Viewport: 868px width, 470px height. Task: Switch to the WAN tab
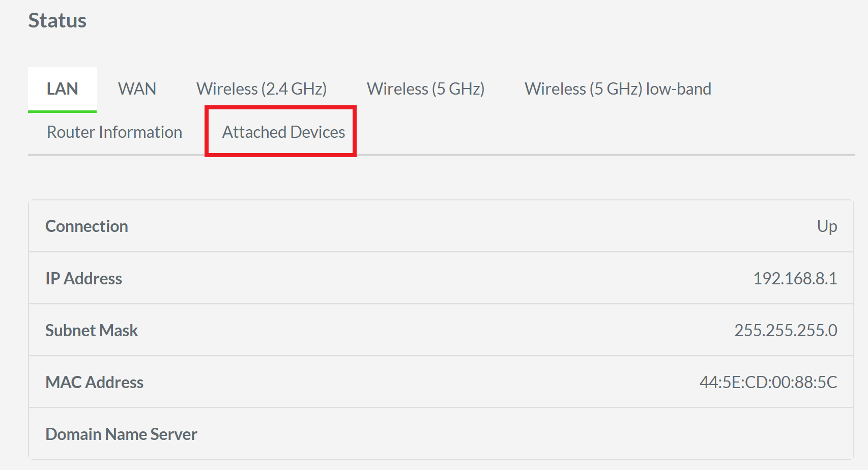click(137, 89)
